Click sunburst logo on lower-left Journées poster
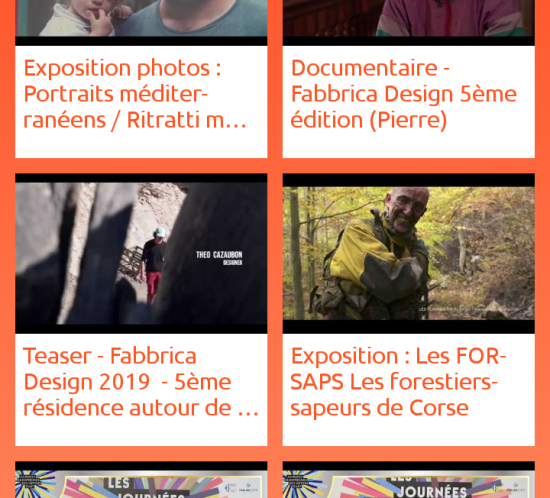The height and width of the screenshot is (498, 550). coord(35,484)
